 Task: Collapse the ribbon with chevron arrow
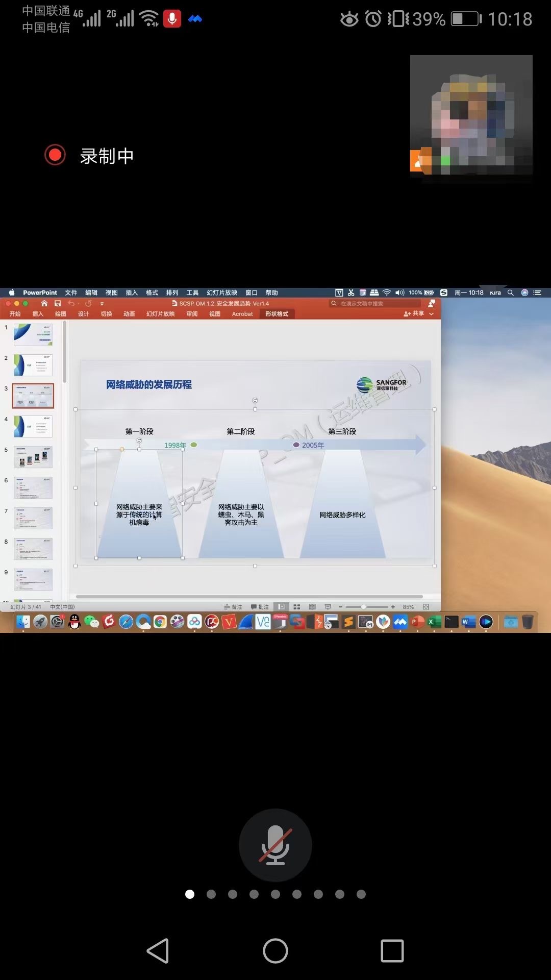[x=432, y=314]
